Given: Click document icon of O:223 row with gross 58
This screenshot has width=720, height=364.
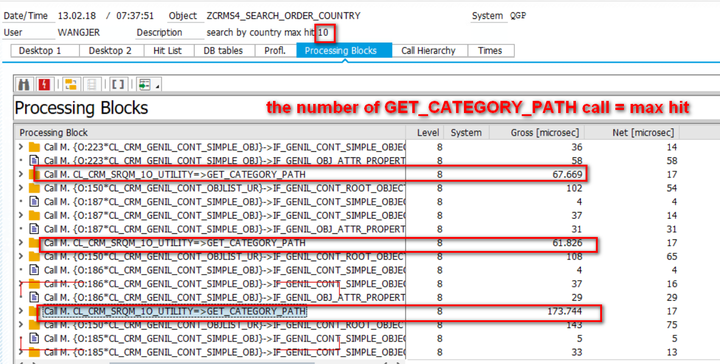Looking at the screenshot, I should coord(34,161).
